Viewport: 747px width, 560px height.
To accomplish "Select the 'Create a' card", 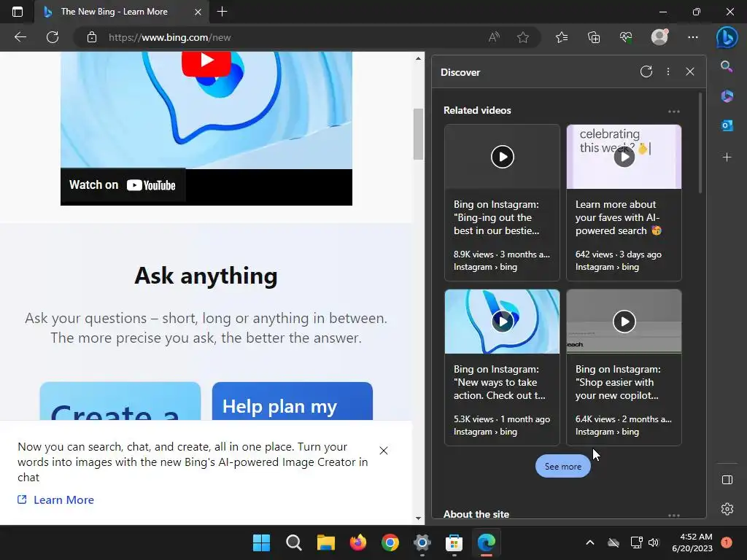I will 120,401.
